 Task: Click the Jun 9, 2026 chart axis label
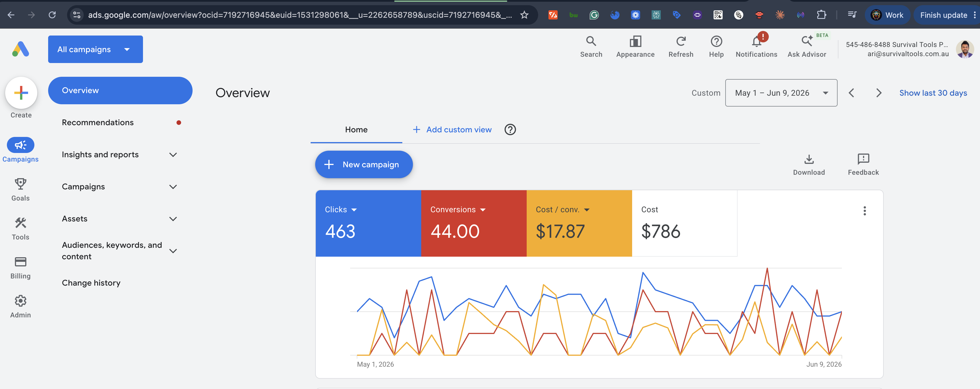824,364
